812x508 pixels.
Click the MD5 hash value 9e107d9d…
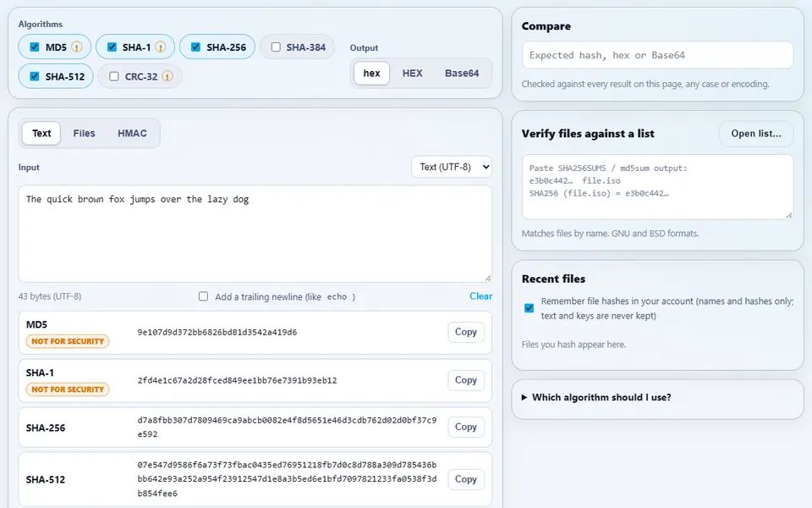[217, 332]
